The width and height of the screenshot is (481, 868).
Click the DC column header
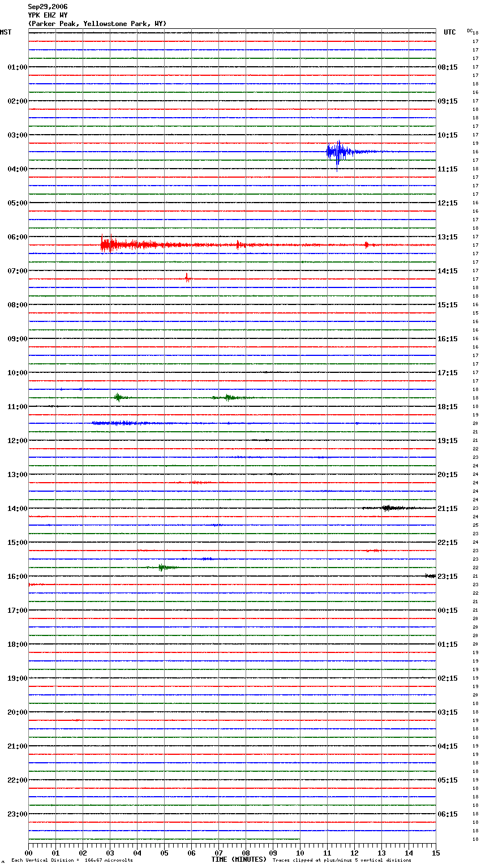[x=470, y=31]
